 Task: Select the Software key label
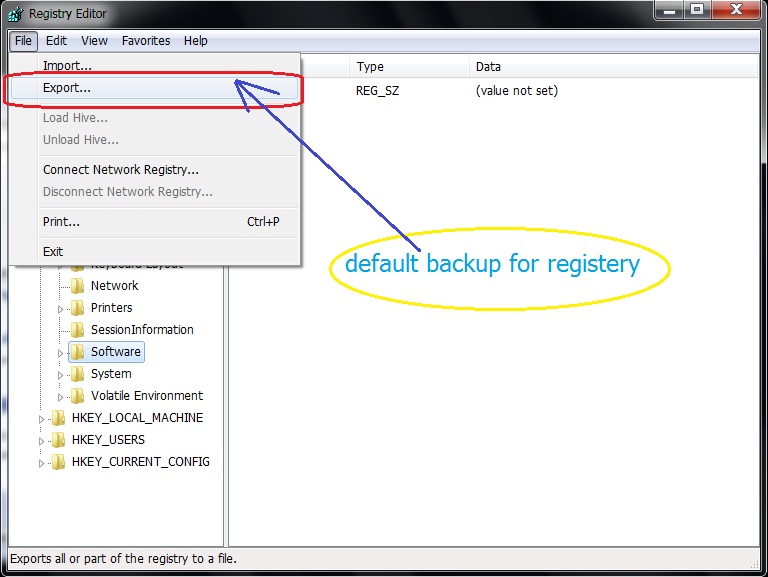[x=116, y=352]
